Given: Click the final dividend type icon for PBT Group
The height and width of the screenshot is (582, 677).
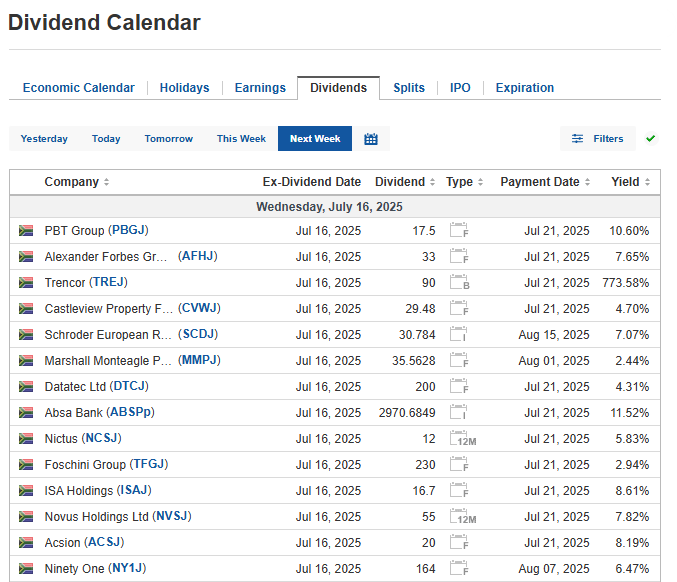Looking at the screenshot, I should coord(459,230).
